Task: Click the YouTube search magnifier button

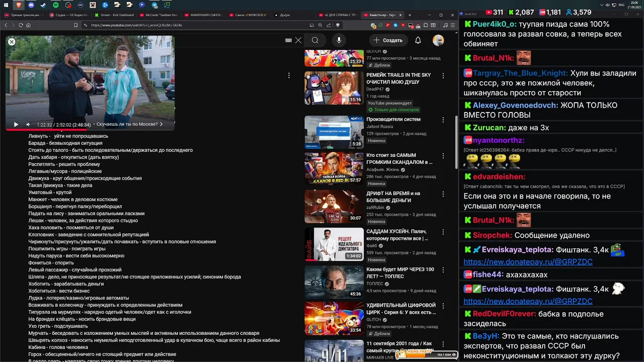Action: click(x=315, y=40)
